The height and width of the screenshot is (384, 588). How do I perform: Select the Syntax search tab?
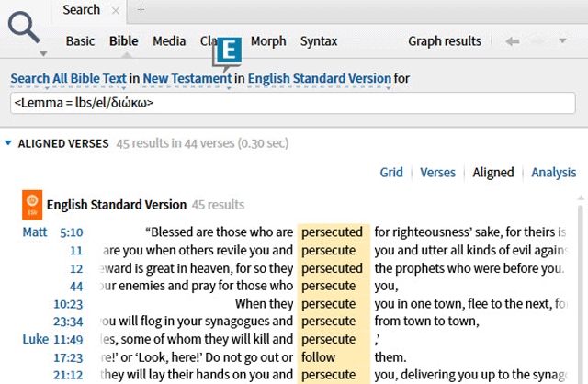319,40
